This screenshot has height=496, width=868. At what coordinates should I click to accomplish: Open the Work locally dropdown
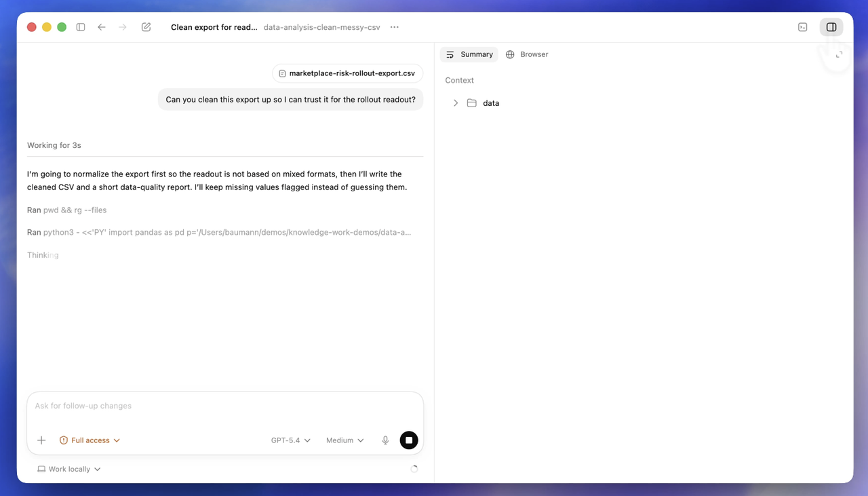coord(69,469)
